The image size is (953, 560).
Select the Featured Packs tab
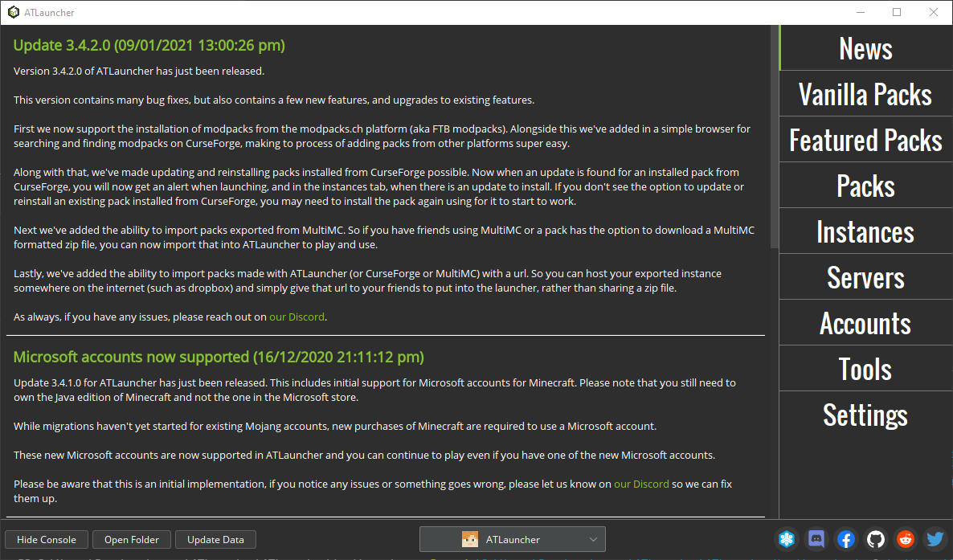[865, 140]
